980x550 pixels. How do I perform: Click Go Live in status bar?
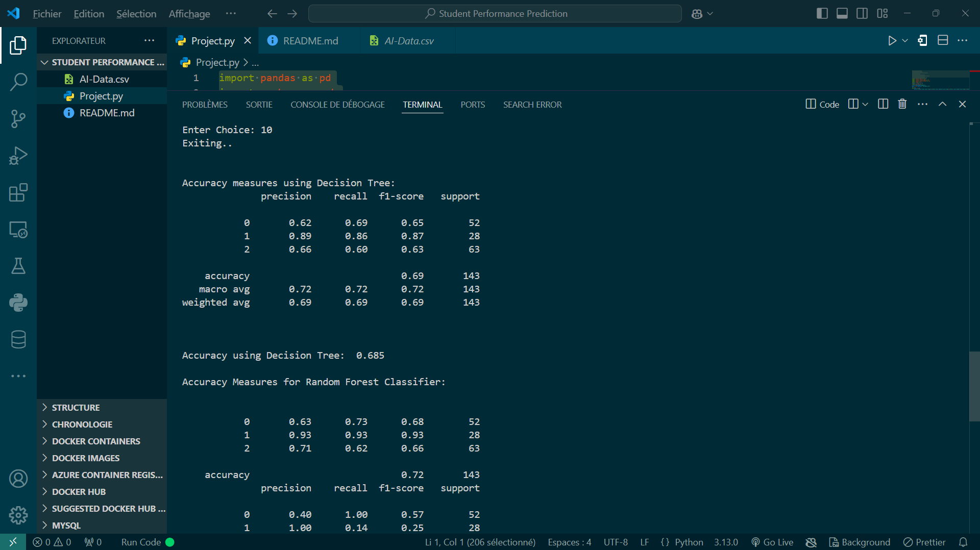(772, 542)
